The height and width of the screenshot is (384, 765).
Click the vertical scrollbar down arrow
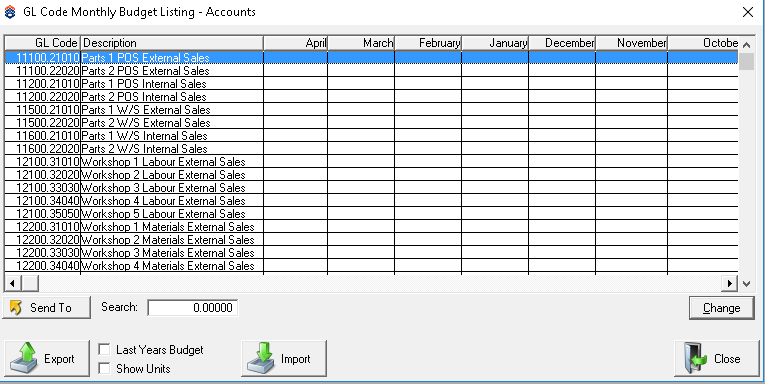click(746, 283)
